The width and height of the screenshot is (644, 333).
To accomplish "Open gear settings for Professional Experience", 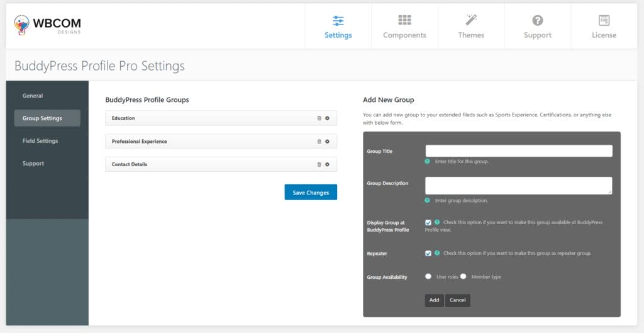I will pyautogui.click(x=327, y=142).
